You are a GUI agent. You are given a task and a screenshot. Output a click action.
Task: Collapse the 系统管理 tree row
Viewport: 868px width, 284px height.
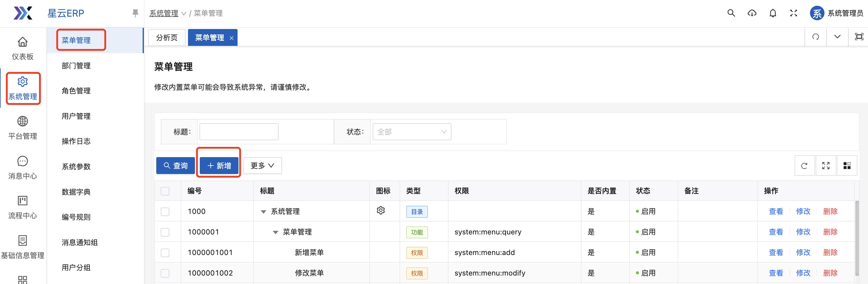(264, 212)
